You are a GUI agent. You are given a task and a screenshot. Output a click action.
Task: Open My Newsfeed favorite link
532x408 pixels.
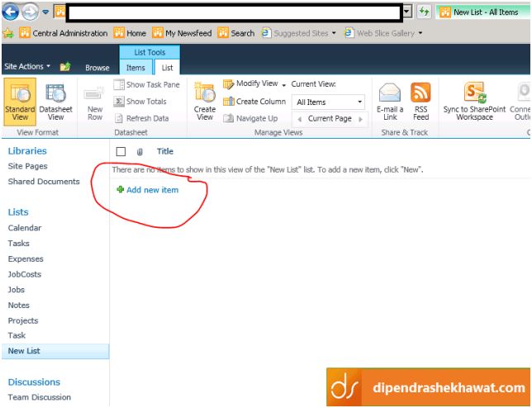(x=183, y=33)
